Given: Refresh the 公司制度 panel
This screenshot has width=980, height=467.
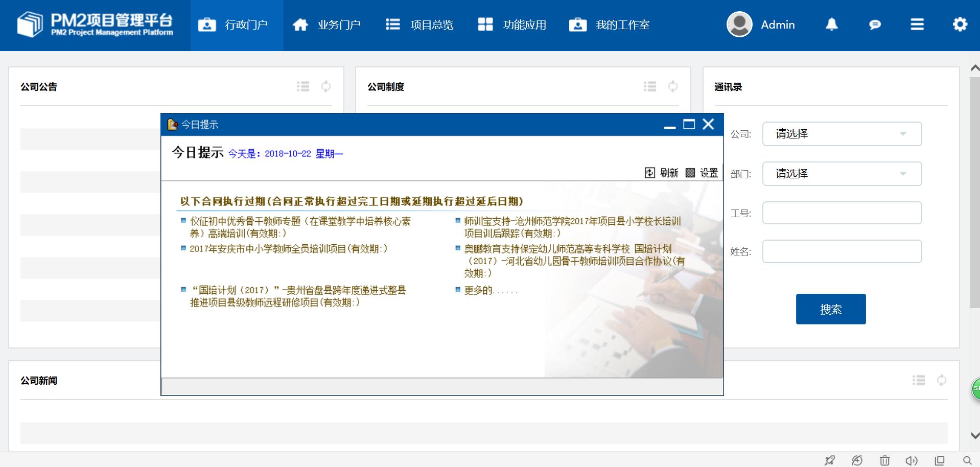Looking at the screenshot, I should pos(673,86).
